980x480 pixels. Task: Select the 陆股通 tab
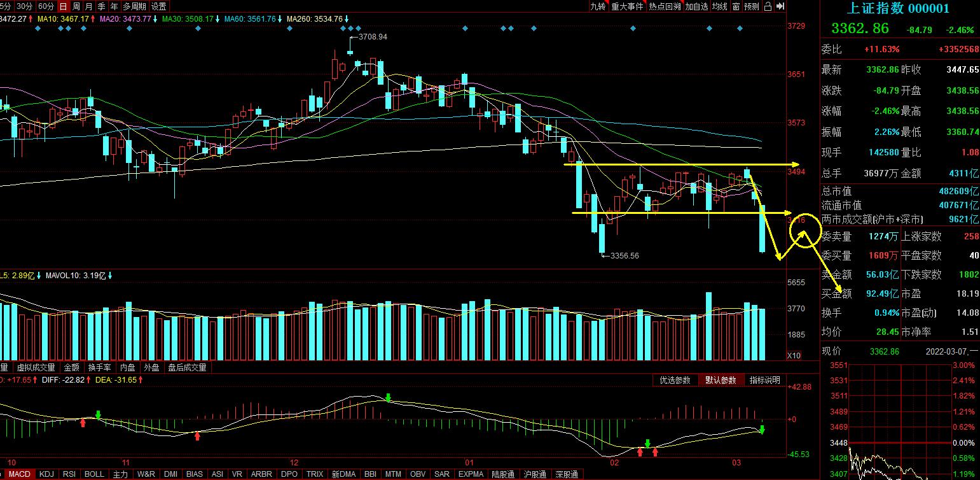tap(504, 474)
